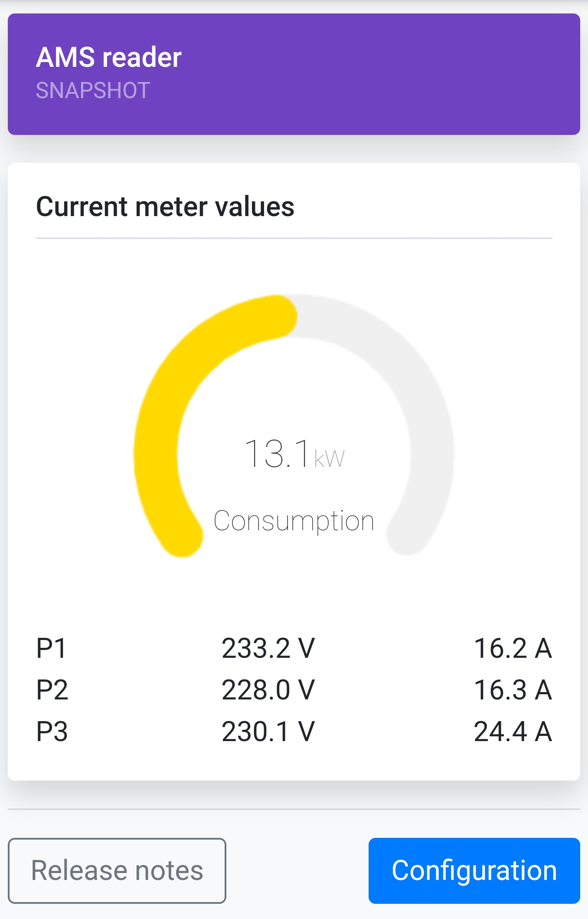
Task: Select the 13.1 kW reading
Action: (x=278, y=454)
